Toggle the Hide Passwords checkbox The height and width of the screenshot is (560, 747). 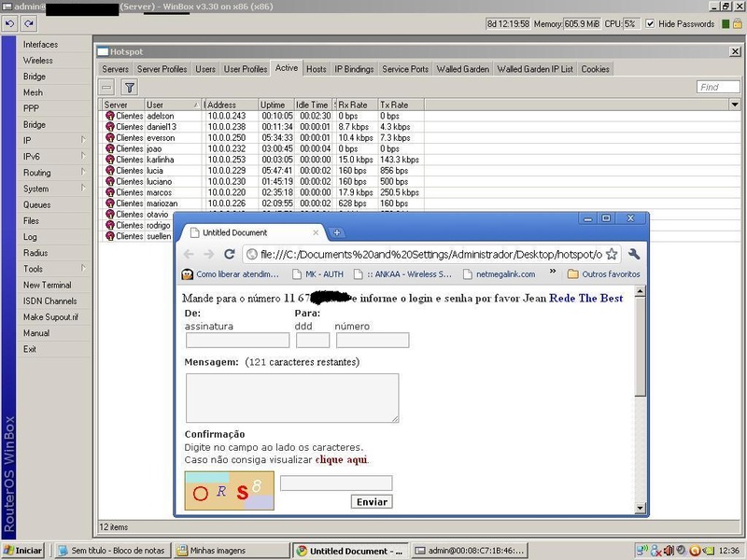pyautogui.click(x=650, y=24)
